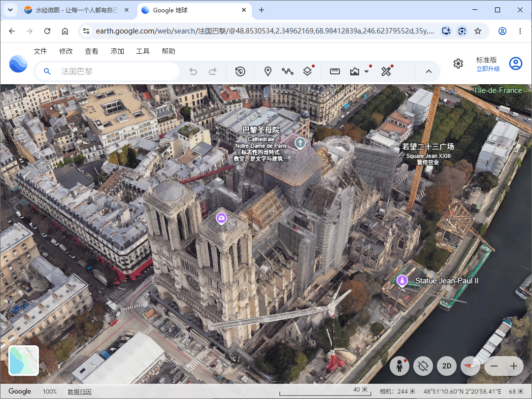Image resolution: width=532 pixels, height=399 pixels.
Task: Click the map style landscape icon
Action: [x=355, y=71]
